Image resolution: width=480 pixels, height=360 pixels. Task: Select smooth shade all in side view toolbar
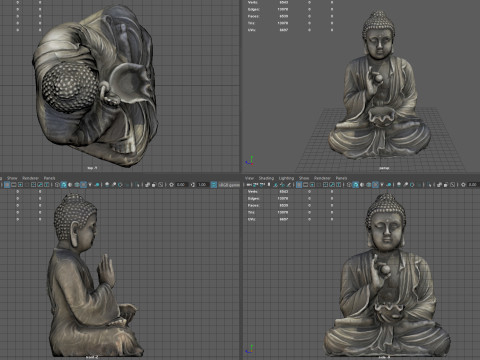click(x=64, y=185)
